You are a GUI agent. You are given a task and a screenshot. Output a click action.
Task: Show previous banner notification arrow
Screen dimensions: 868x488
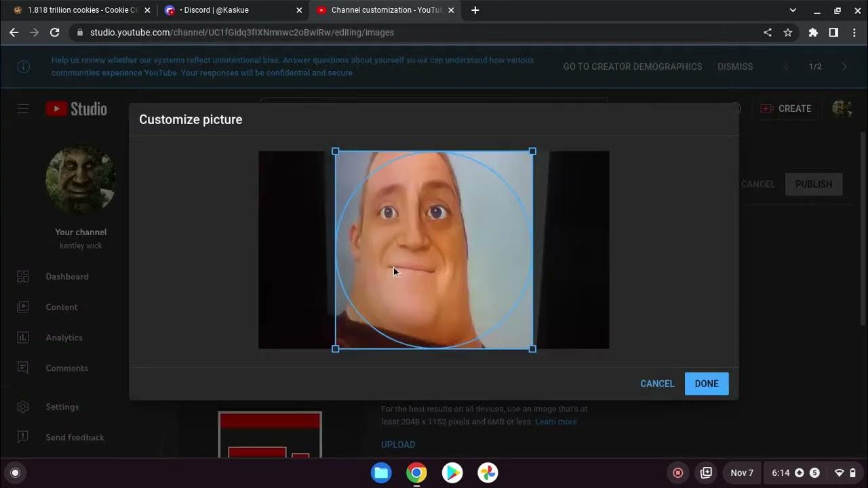tap(786, 66)
